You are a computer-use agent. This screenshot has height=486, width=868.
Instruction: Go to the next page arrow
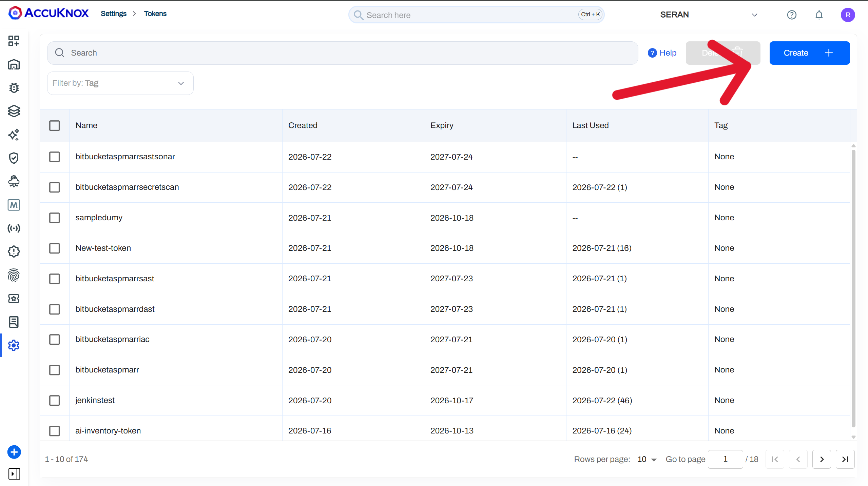[822, 459]
